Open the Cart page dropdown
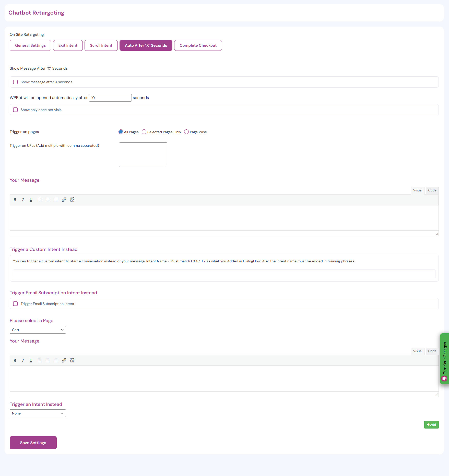The height and width of the screenshot is (476, 449). point(38,330)
